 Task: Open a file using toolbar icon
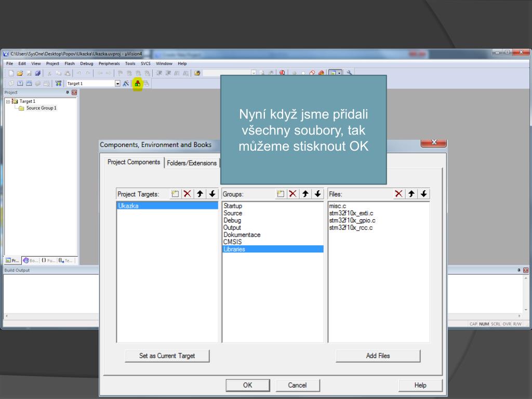[x=20, y=73]
